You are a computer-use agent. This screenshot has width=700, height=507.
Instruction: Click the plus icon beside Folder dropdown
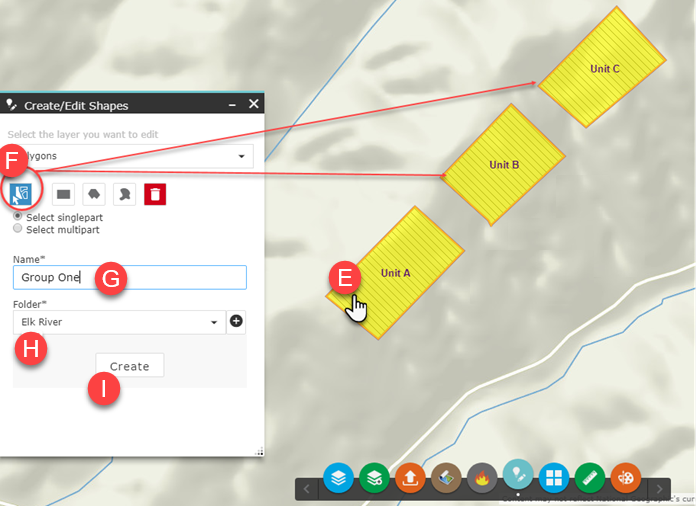(x=237, y=322)
